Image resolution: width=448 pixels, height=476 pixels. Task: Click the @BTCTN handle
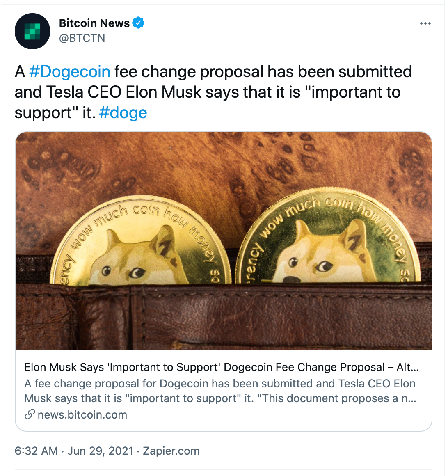pos(82,38)
